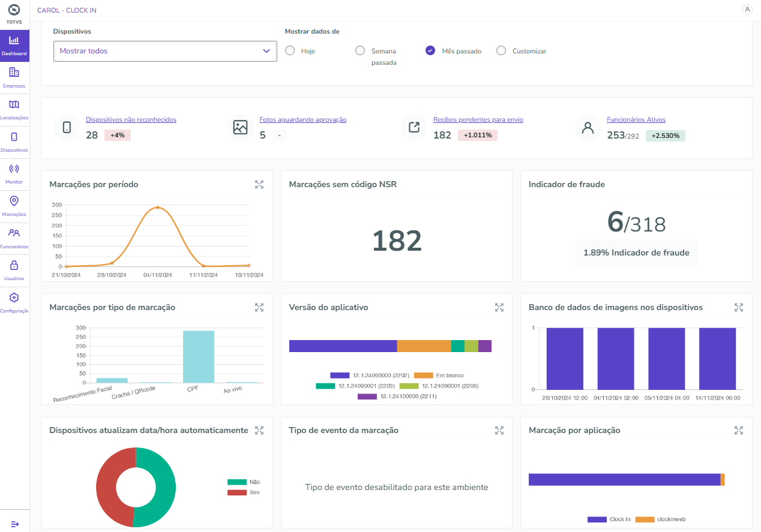Open the user profile icon
Image resolution: width=761 pixels, height=532 pixels.
pos(747,10)
